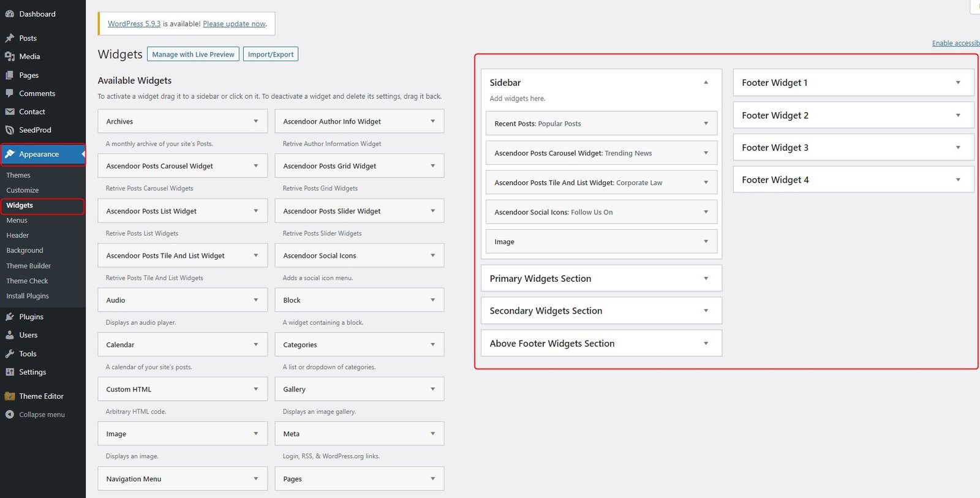
Task: Open Install Plugins in sidebar
Action: (x=28, y=296)
